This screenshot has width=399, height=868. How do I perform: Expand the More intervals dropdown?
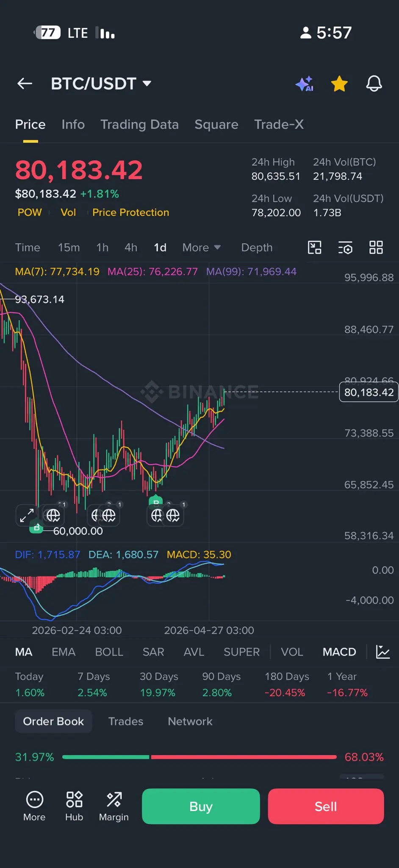tap(201, 248)
